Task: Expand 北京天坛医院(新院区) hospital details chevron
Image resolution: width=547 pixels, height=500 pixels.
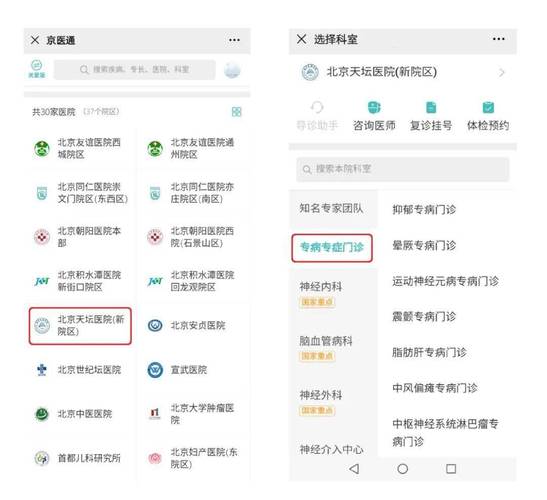Action: tap(502, 73)
